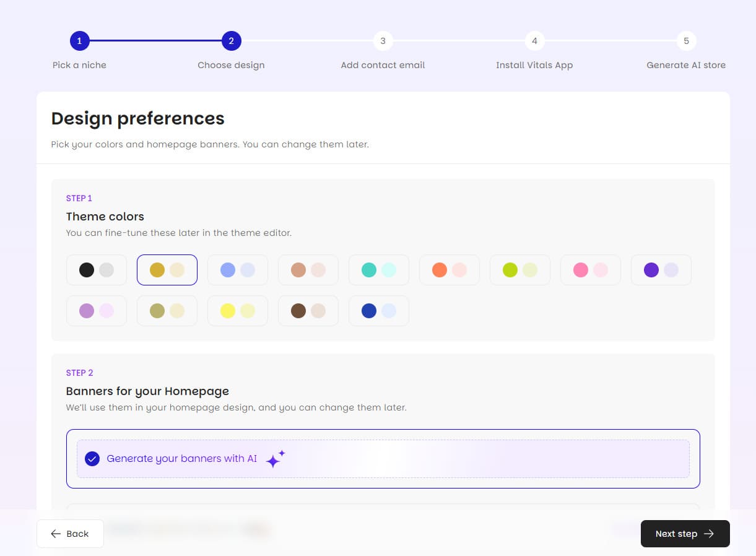Open step 4 Install Vitals App

pyautogui.click(x=535, y=41)
